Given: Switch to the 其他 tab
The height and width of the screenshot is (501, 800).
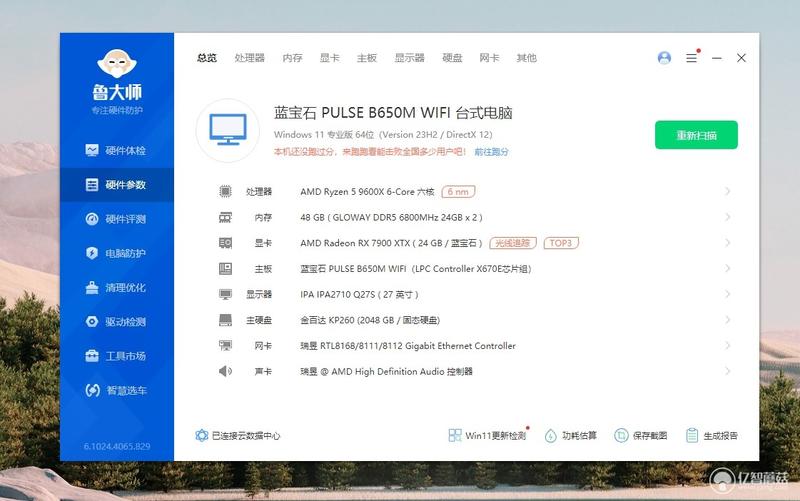Looking at the screenshot, I should (527, 58).
